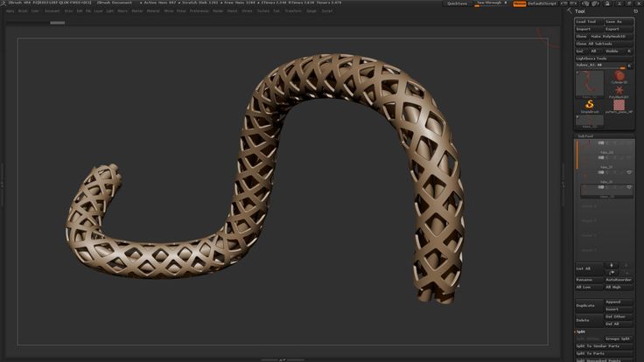Viewport: 644px width, 362px height.
Task: Click the GoZ button
Action: tap(580, 52)
